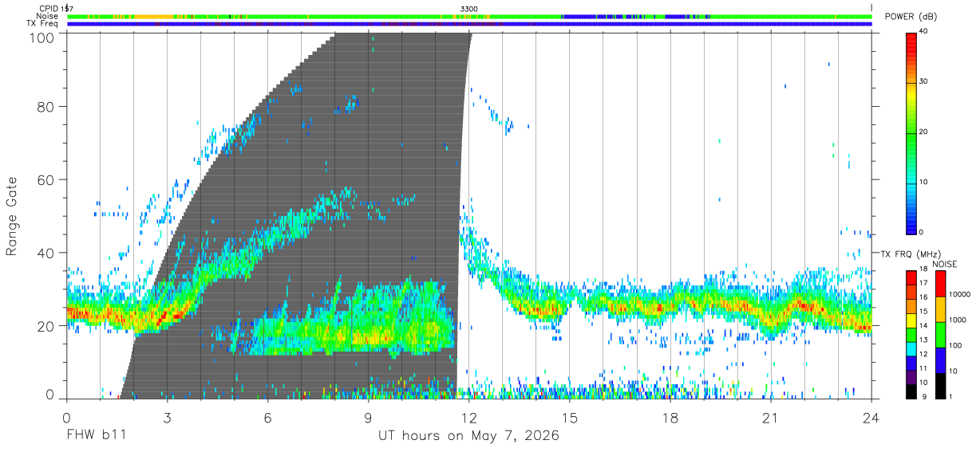Click the UT hours on May 7, 2026 title
Image resolution: width=980 pixels, height=452 pixels.
pyautogui.click(x=468, y=436)
